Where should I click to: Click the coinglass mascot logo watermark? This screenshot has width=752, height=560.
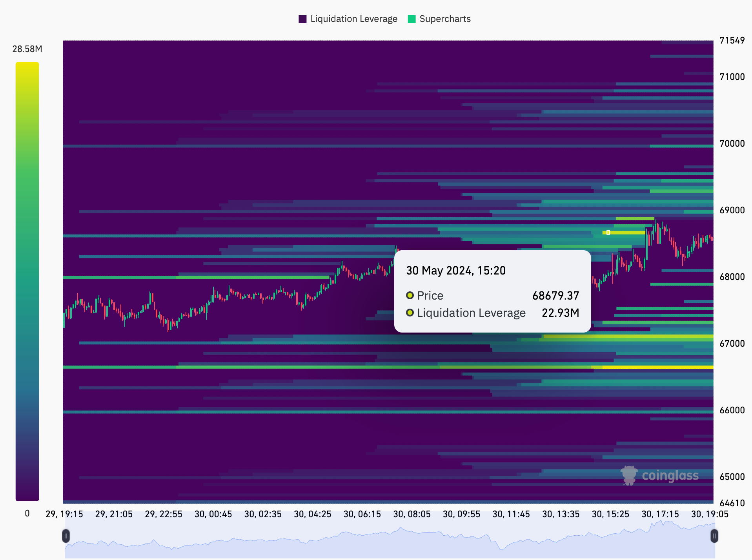pos(629,475)
